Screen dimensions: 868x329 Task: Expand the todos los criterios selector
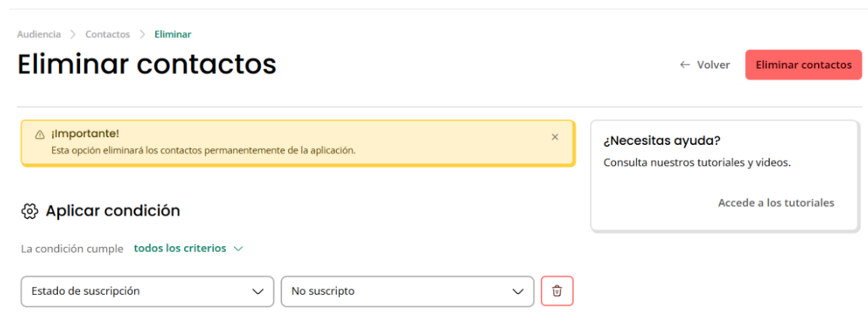[x=188, y=248]
